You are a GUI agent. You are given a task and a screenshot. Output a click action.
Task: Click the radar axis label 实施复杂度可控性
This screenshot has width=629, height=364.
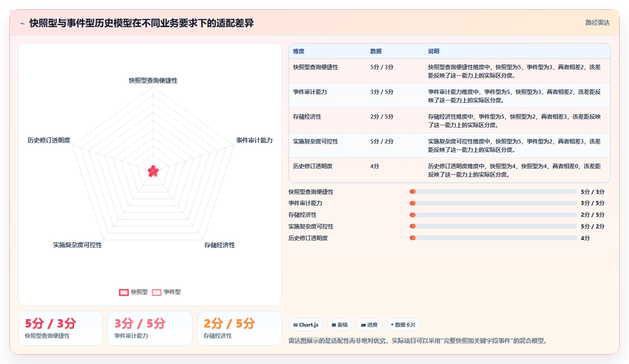(x=78, y=245)
